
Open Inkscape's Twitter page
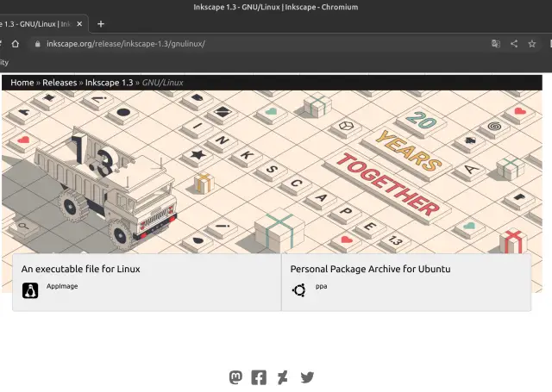coord(307,377)
